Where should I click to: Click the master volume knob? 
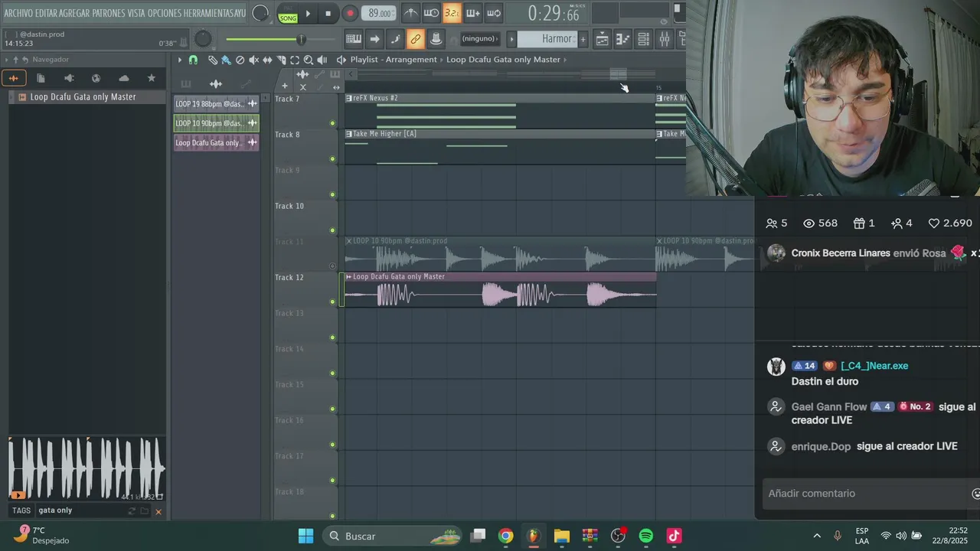coord(203,39)
